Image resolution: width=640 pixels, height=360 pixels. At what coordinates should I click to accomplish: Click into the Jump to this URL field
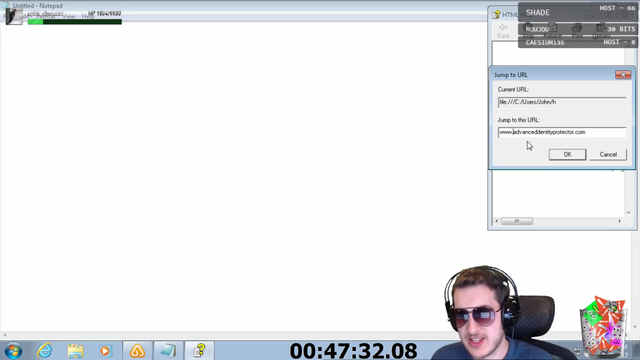point(562,132)
